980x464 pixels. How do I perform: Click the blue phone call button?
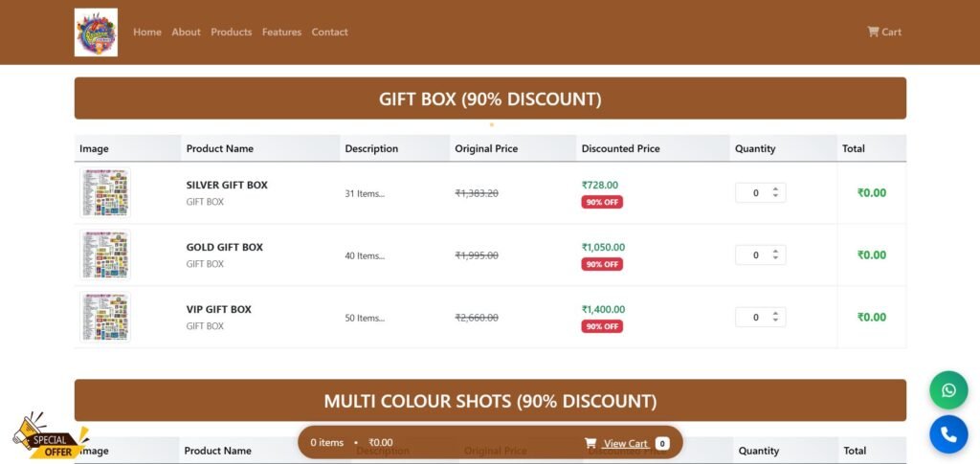pos(947,434)
